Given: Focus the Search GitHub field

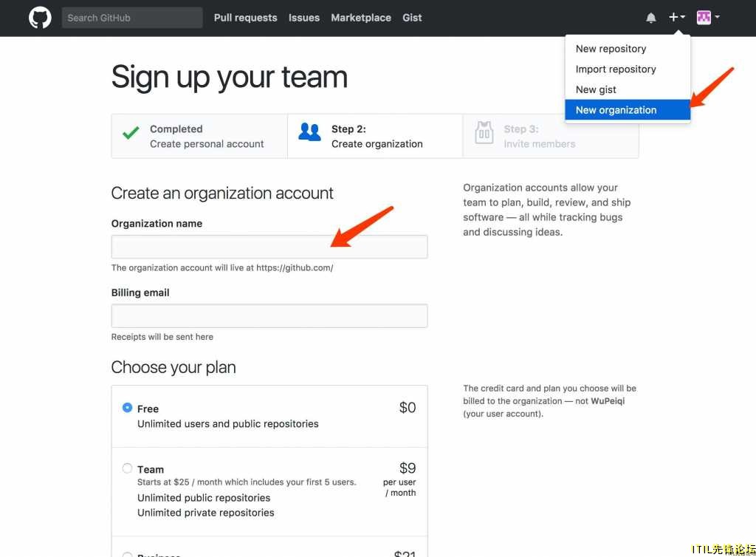Looking at the screenshot, I should 132,18.
